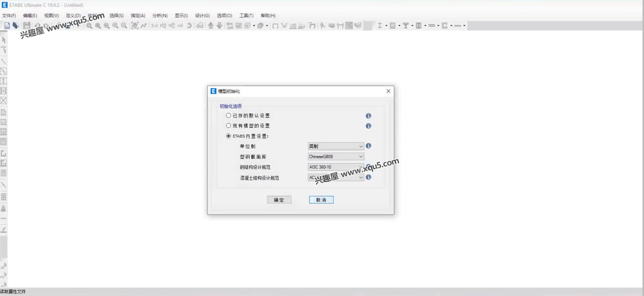Click the Move Down in List arrow

pos(219,26)
